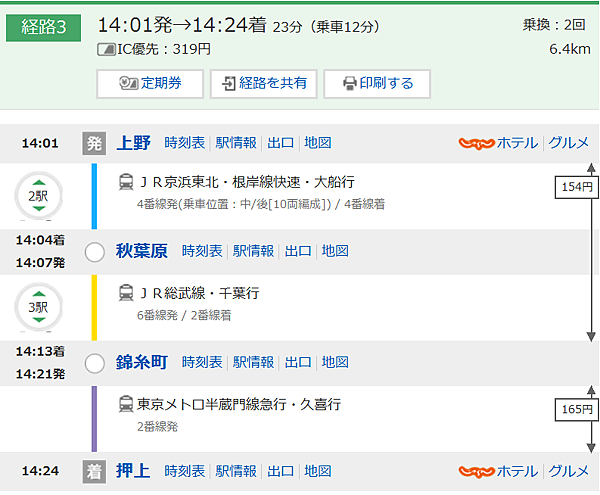Open 駅情報 for 秋葉原 station
The width and height of the screenshot is (600, 495).
(253, 251)
